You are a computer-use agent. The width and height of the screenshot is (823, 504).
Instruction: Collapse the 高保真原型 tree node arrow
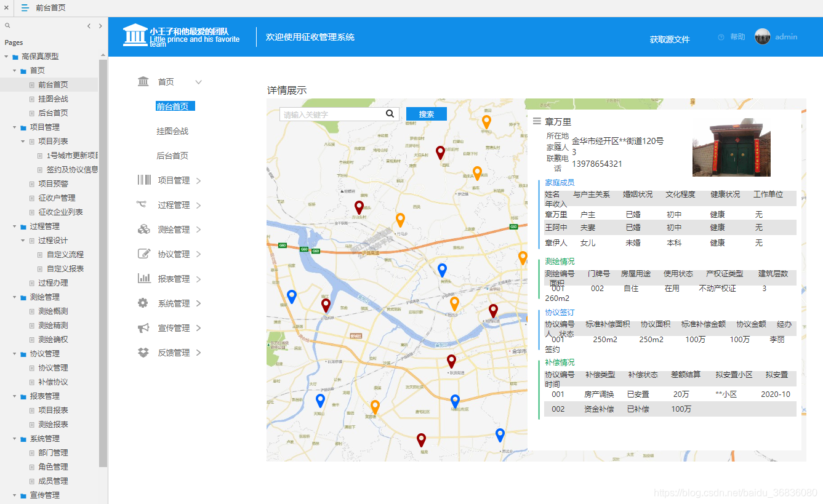(6, 57)
